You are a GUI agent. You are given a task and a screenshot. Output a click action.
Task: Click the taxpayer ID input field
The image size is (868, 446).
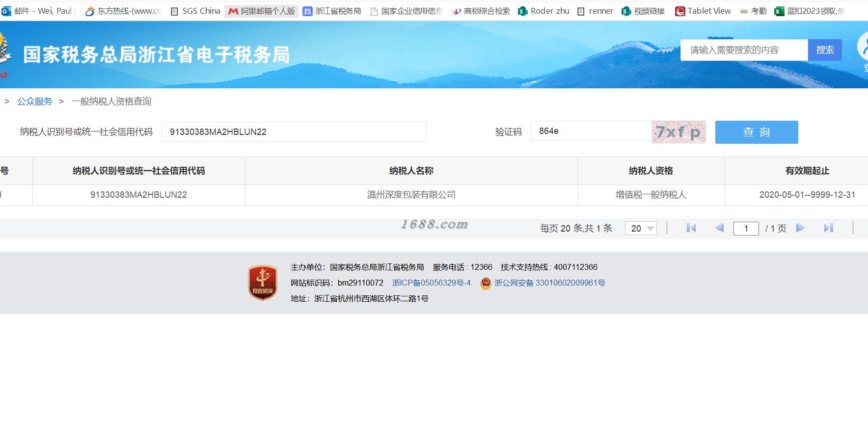(x=294, y=132)
